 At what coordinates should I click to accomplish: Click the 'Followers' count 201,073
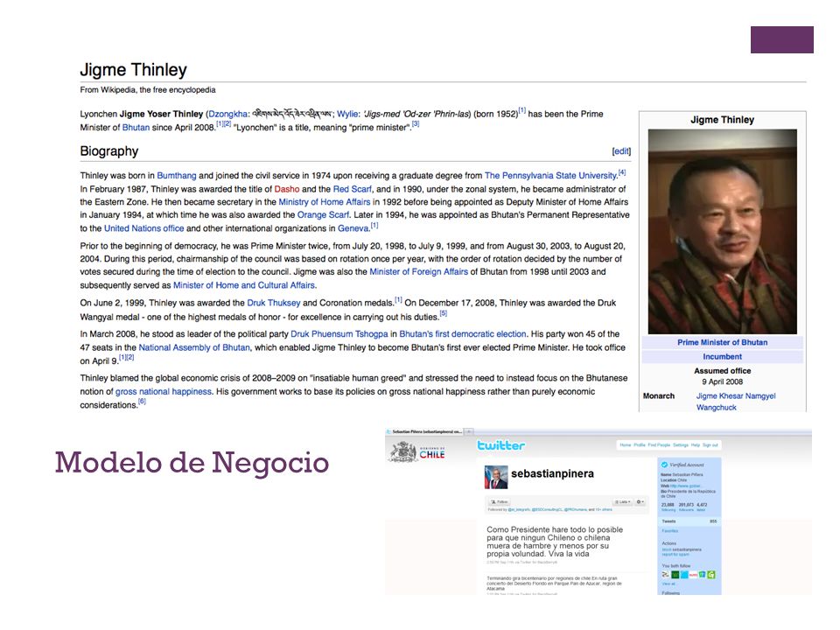tap(686, 507)
